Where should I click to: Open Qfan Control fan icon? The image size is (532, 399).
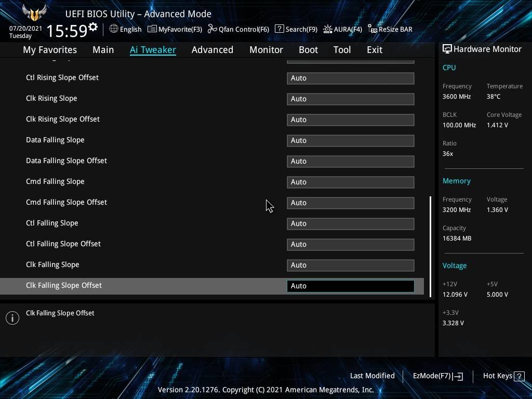(212, 29)
